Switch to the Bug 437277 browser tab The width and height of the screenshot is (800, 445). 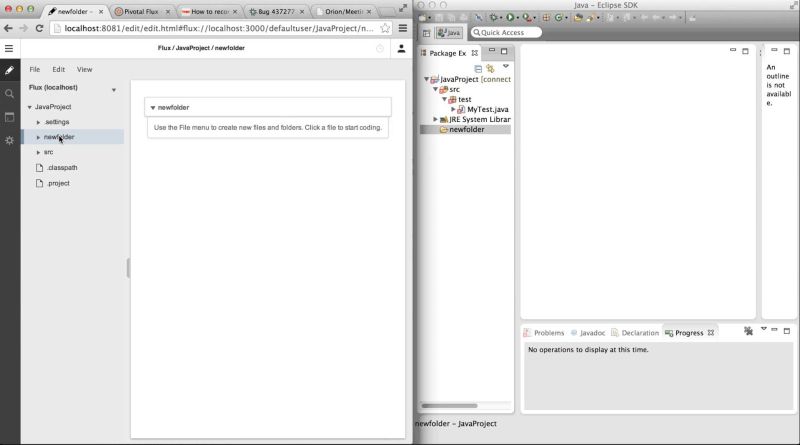(276, 11)
